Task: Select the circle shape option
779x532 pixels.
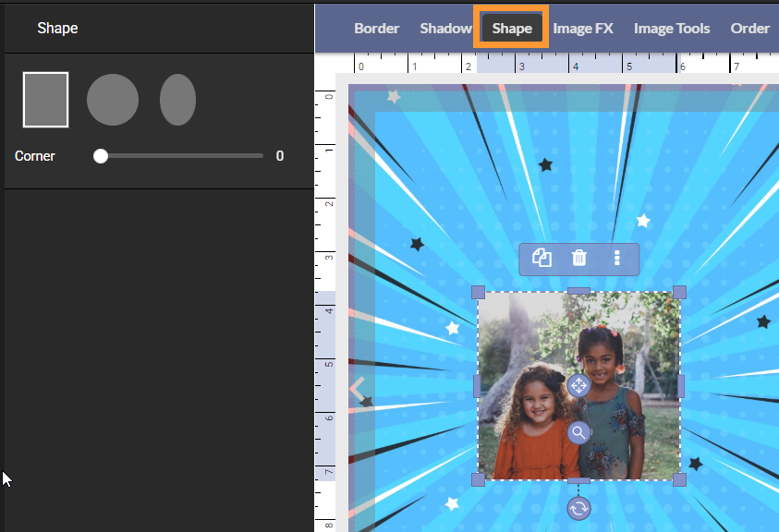Action: 113,100
